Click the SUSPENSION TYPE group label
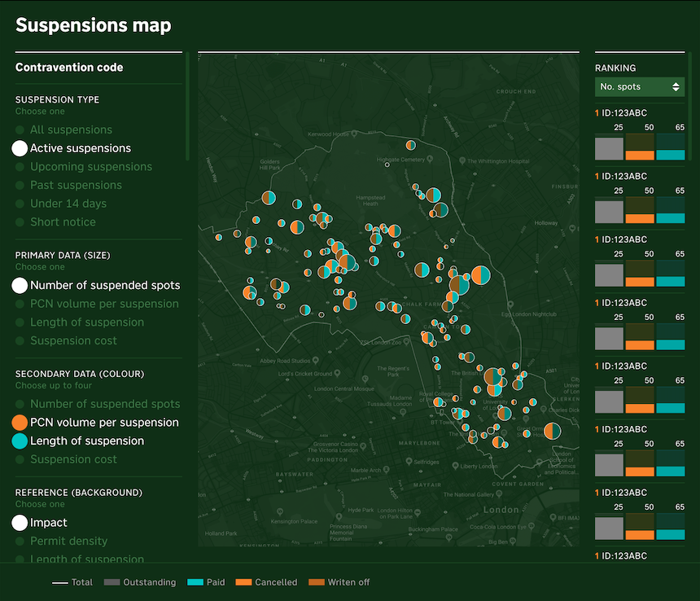The width and height of the screenshot is (700, 601). coord(57,99)
